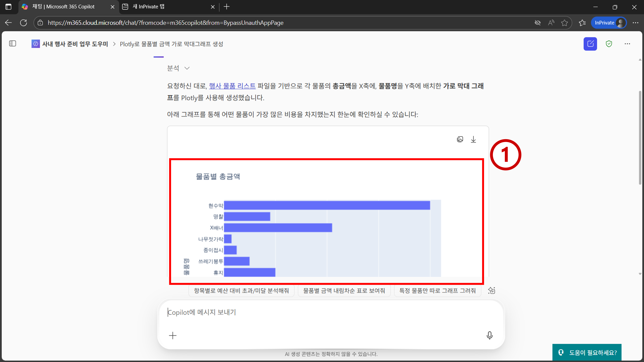Open 사내 행사 준비 업무 도우미 breadcrumb
Viewport: 644px width, 362px height.
(75, 44)
